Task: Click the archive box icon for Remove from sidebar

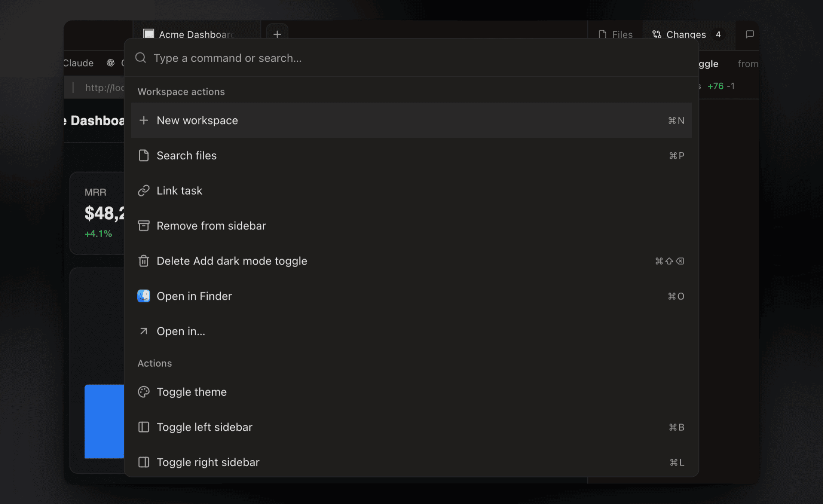Action: click(144, 226)
